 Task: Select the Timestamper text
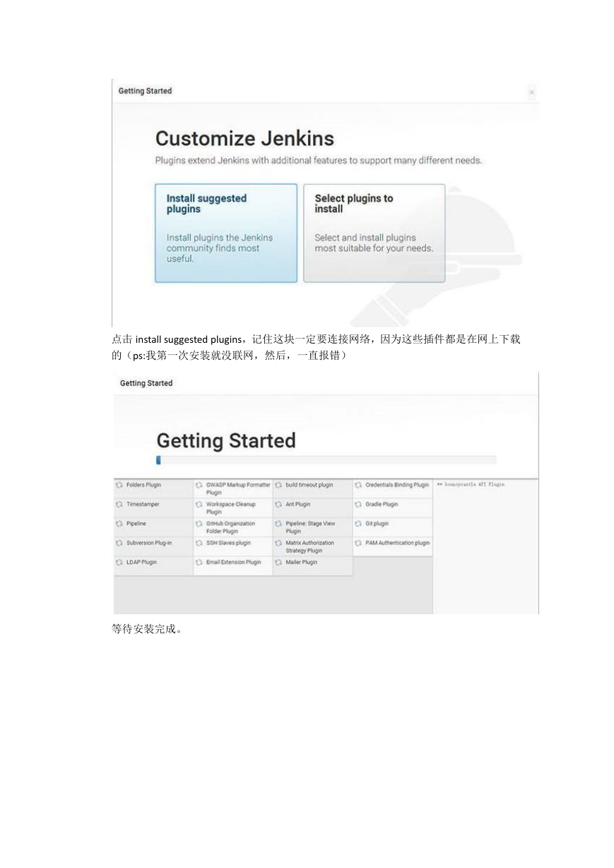(x=143, y=505)
